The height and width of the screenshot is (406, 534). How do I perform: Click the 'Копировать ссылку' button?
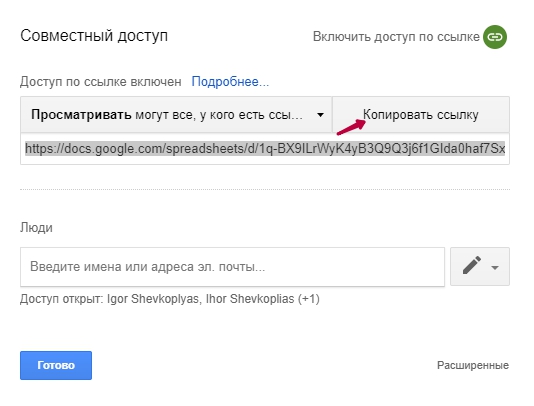[x=421, y=115]
